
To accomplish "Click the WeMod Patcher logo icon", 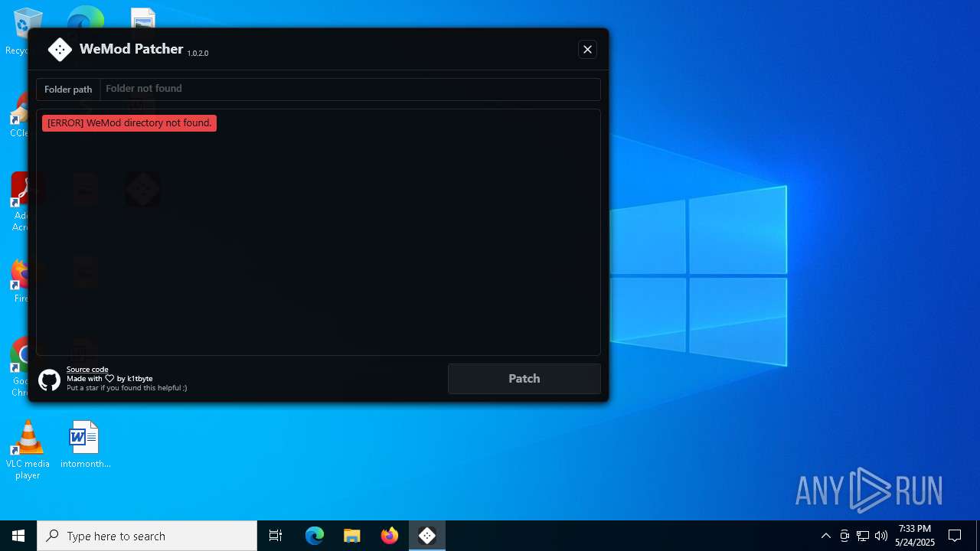I will [x=60, y=50].
